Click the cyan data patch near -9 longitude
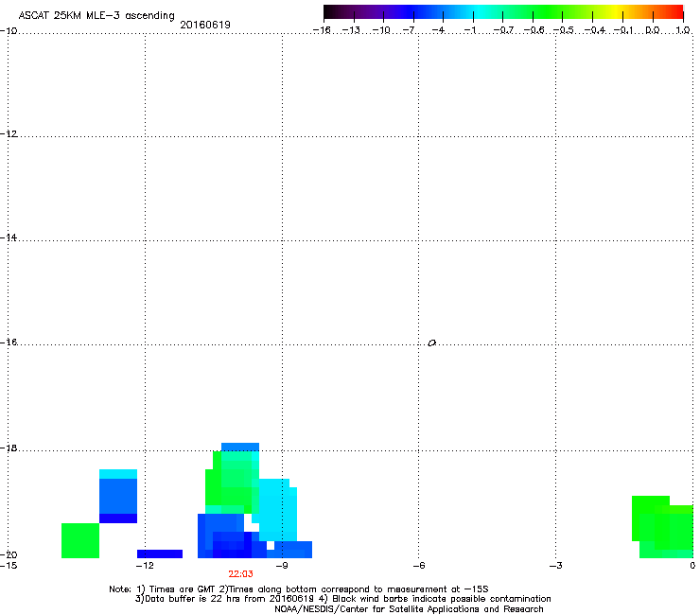Image resolution: width=700 pixels, height=615 pixels. [x=278, y=510]
